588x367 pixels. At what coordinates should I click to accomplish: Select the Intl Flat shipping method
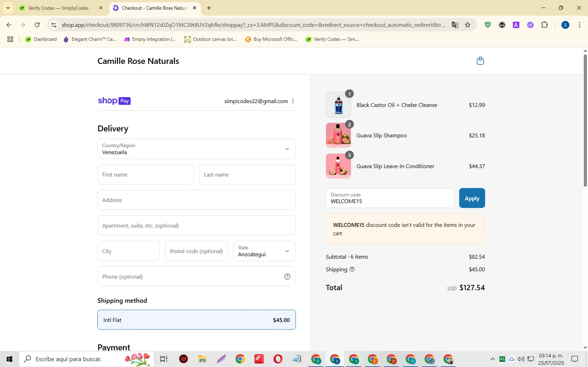pyautogui.click(x=196, y=320)
